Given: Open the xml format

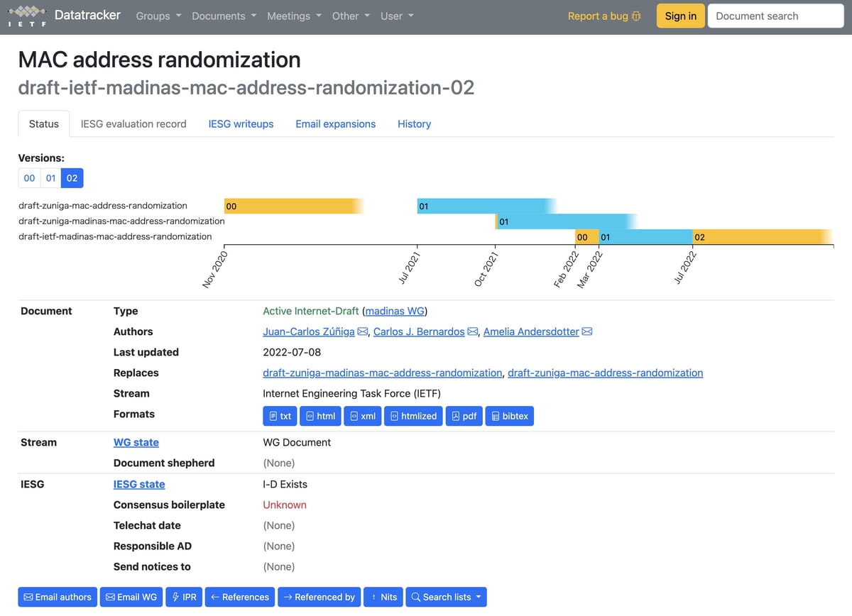Looking at the screenshot, I should coord(362,416).
